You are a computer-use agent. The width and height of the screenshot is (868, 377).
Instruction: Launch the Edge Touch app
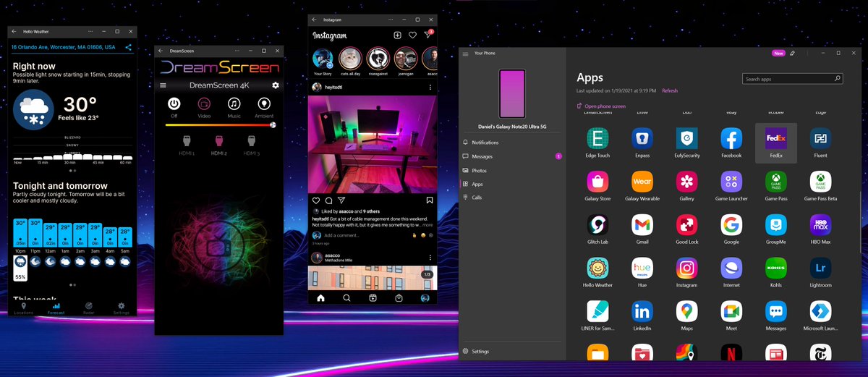click(597, 139)
